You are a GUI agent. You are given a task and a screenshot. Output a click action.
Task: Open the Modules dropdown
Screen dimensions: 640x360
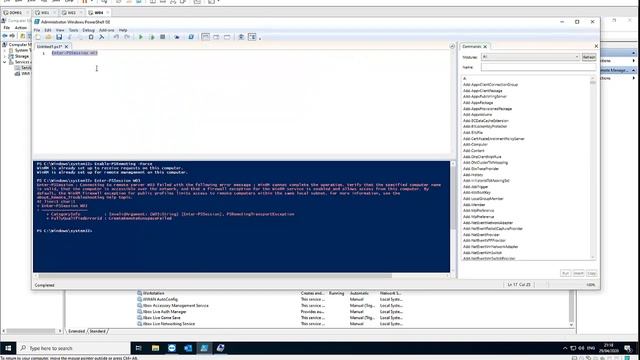[531, 57]
